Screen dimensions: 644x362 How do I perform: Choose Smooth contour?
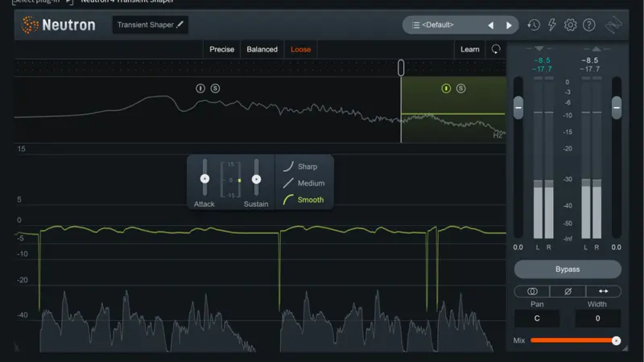(303, 200)
